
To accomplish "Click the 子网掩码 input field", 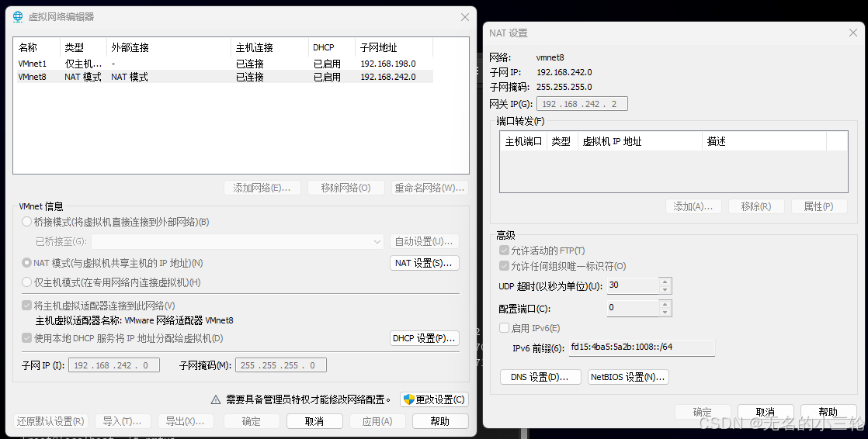I will pyautogui.click(x=280, y=365).
